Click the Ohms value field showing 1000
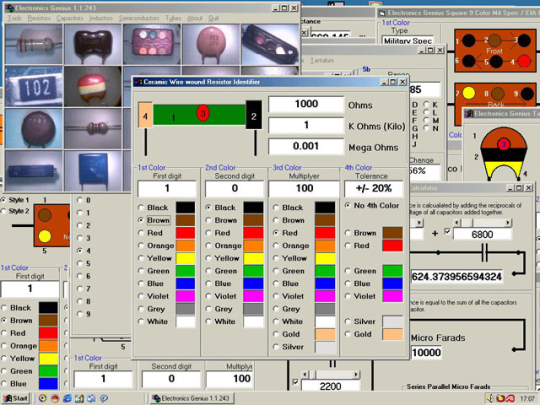 306,104
